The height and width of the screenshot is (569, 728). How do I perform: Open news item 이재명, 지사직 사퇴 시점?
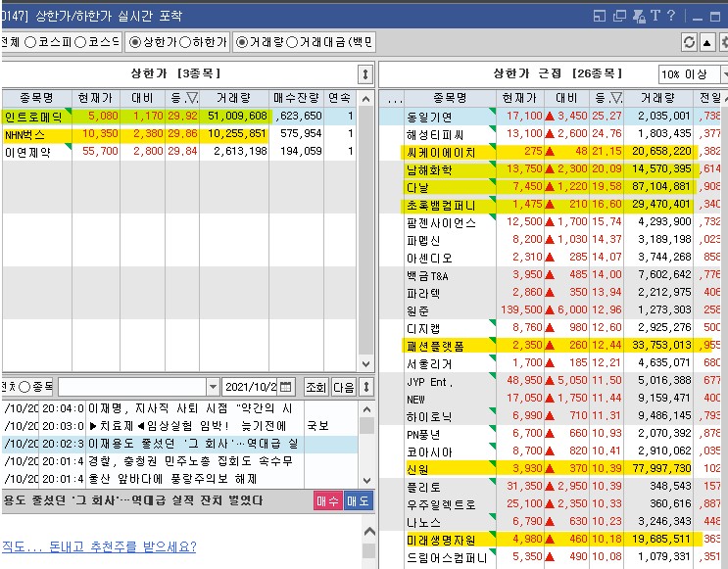tap(179, 409)
